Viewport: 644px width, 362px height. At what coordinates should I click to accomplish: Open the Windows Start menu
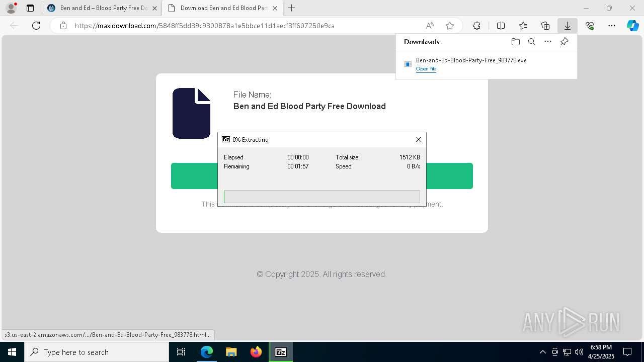(12, 352)
